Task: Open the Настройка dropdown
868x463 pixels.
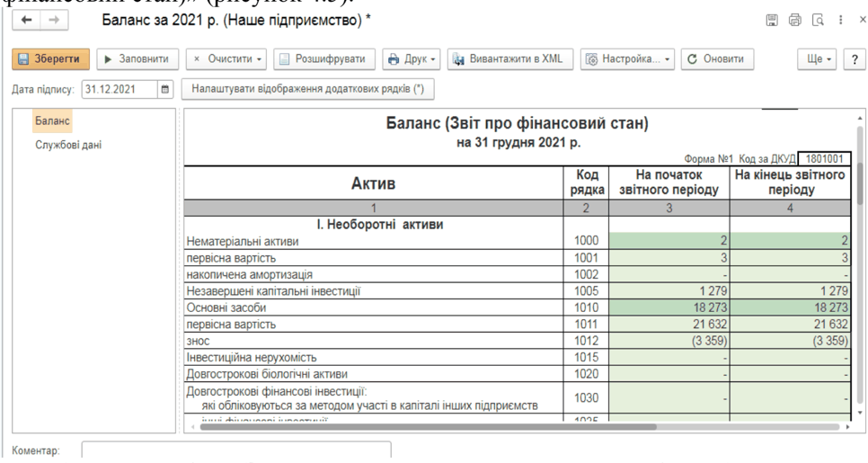Action: tap(627, 59)
